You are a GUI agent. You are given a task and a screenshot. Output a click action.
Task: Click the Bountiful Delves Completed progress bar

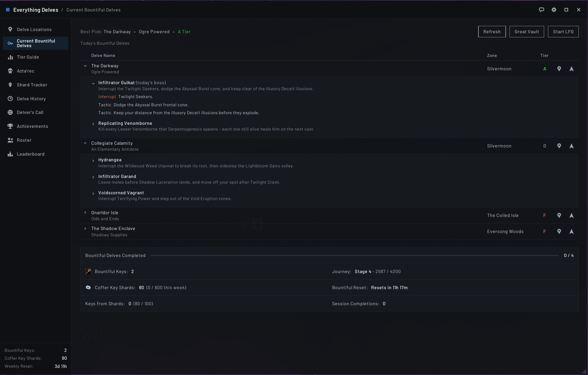coord(355,255)
